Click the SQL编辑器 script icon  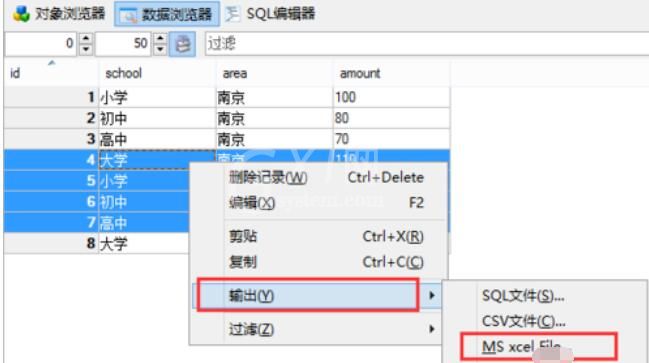[x=233, y=14]
